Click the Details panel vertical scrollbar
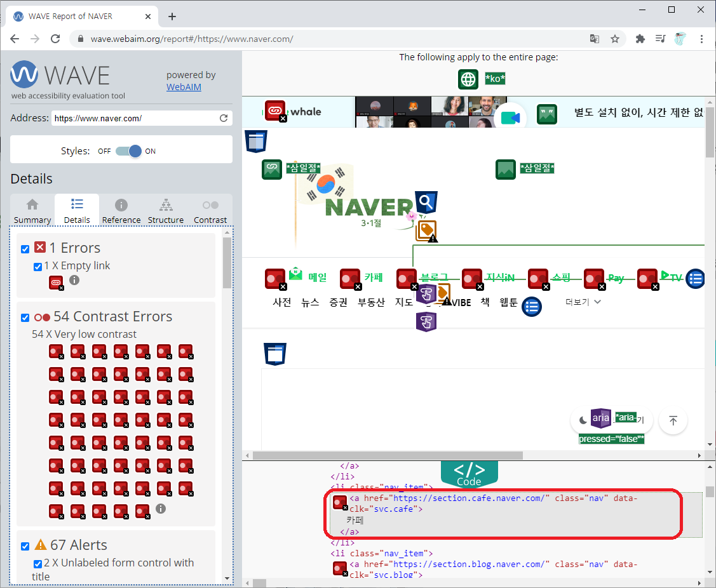 point(227,263)
